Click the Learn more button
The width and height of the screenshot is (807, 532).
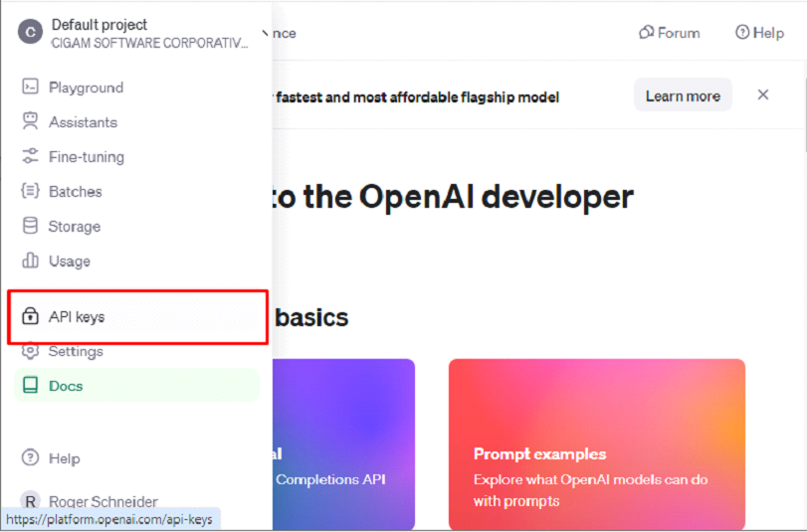[x=683, y=95]
